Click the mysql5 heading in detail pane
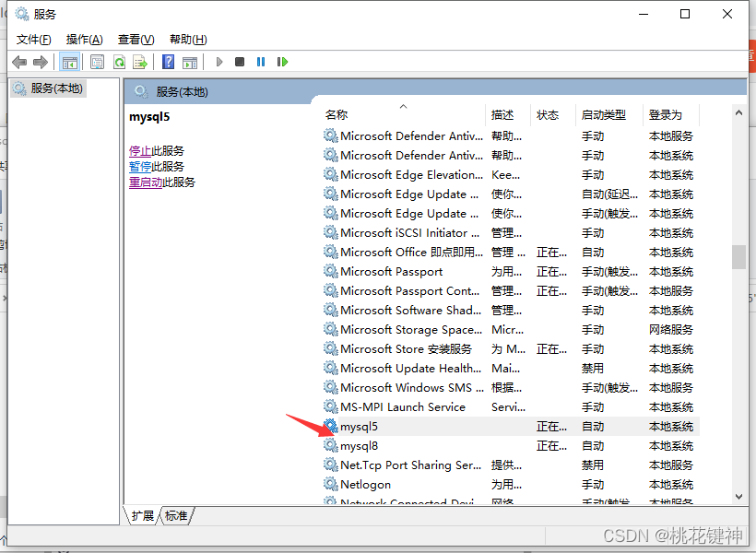Image resolution: width=756 pixels, height=553 pixels. coord(149,117)
